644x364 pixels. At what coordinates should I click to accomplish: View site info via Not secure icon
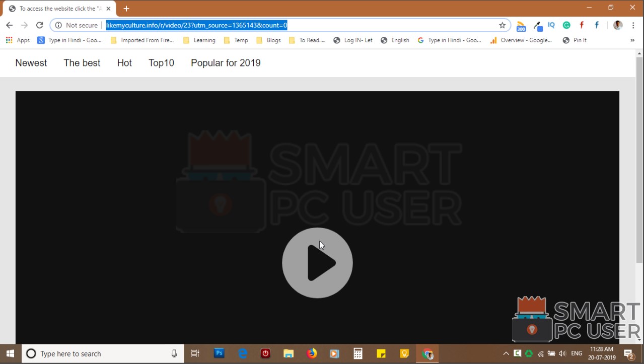coord(58,25)
